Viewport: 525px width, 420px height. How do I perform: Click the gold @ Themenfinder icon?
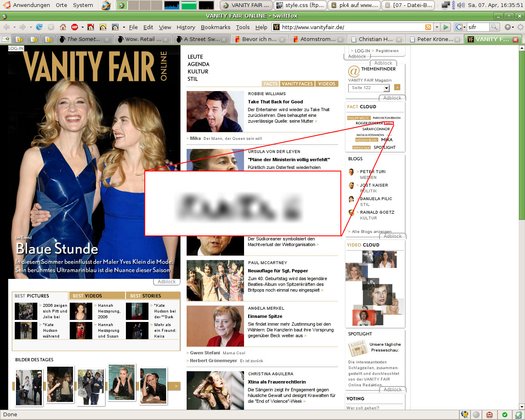(354, 71)
